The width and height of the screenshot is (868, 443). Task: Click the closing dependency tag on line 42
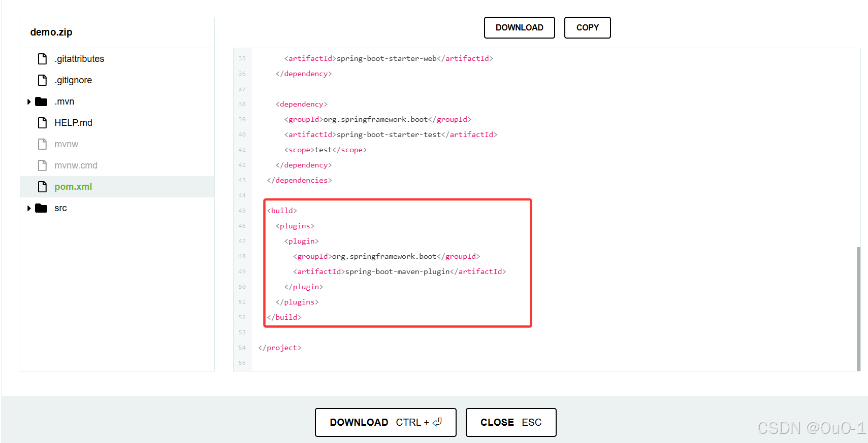click(x=304, y=165)
